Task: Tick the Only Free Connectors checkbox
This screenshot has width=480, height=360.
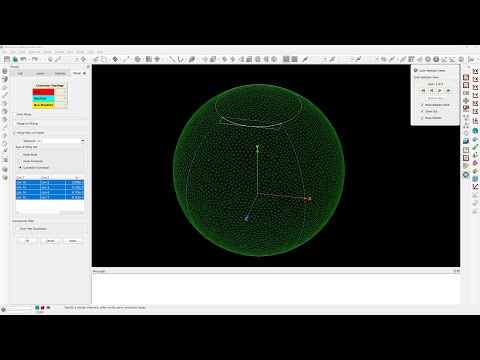Action: click(17, 229)
